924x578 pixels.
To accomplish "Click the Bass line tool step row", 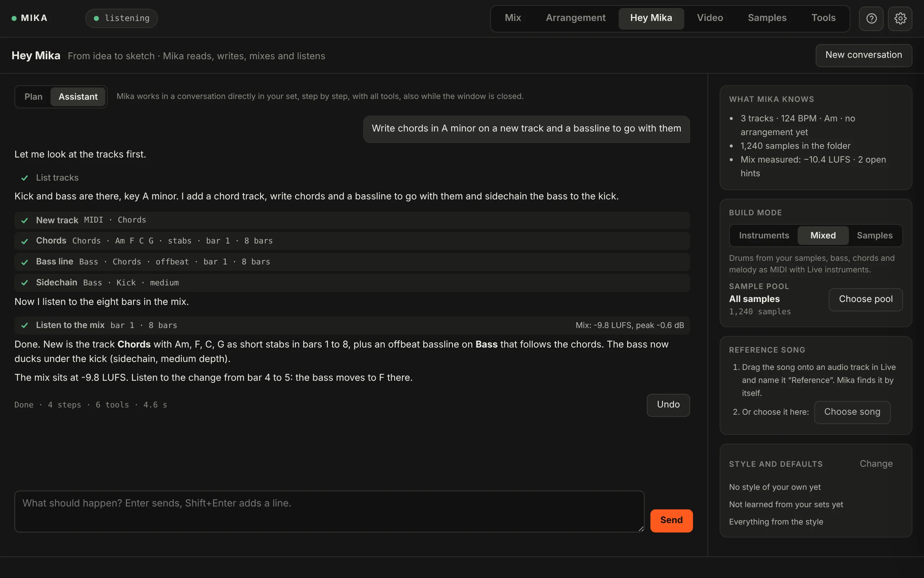I will click(x=352, y=262).
